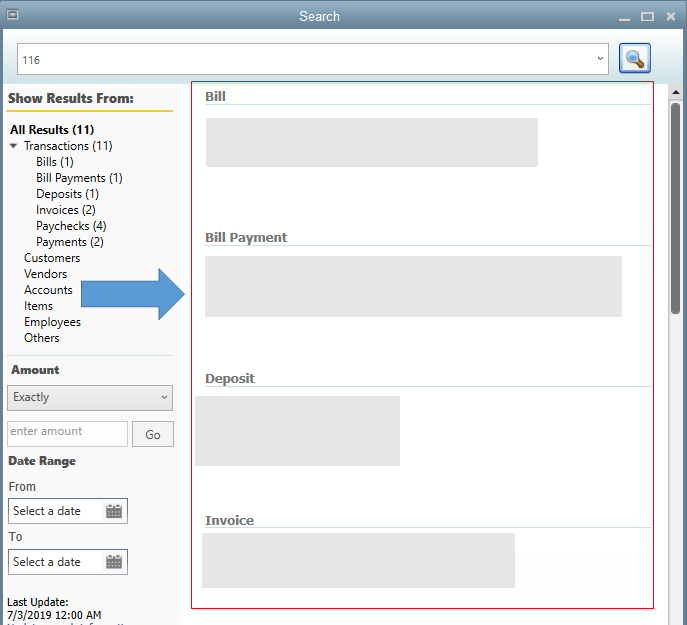Show results from Others

pos(42,338)
